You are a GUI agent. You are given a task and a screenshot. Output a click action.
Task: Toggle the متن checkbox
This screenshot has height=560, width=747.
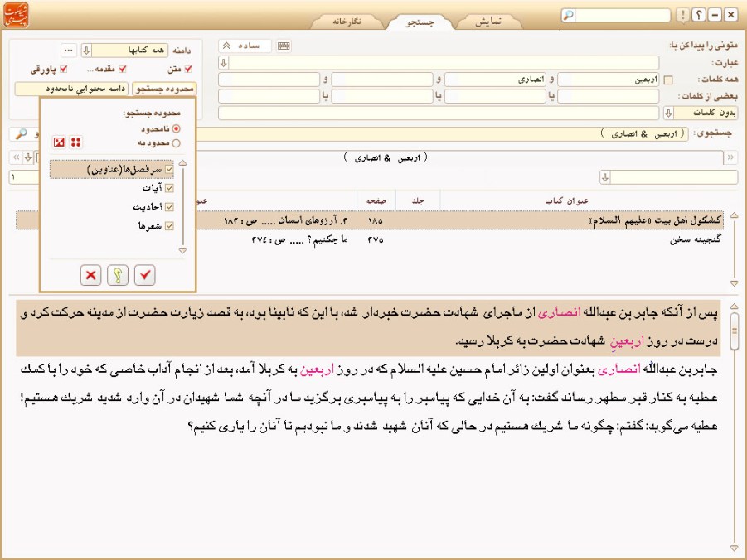(x=188, y=69)
